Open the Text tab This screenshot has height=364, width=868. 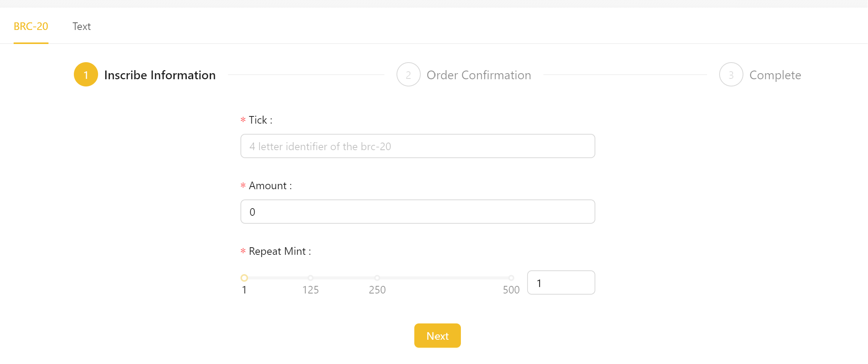click(81, 26)
